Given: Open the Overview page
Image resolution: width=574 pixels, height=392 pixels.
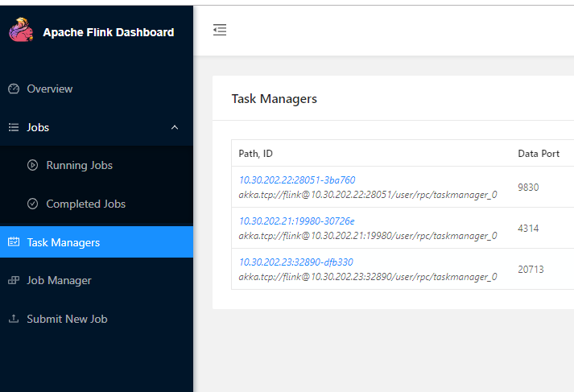Looking at the screenshot, I should 49,89.
